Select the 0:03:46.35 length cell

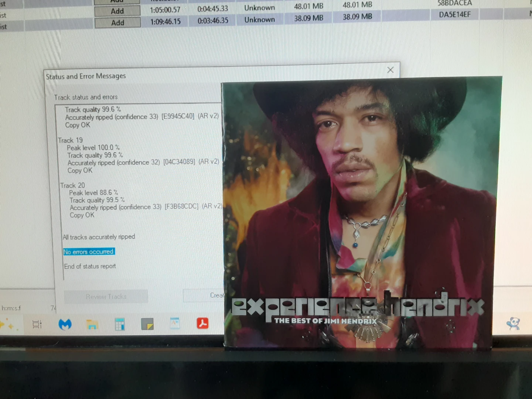(213, 21)
